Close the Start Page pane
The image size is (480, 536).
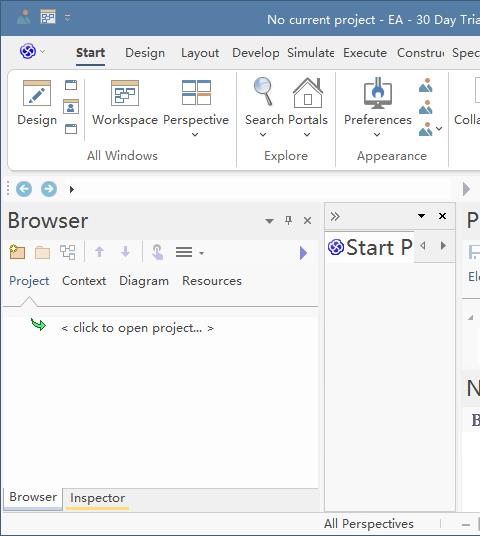442,216
